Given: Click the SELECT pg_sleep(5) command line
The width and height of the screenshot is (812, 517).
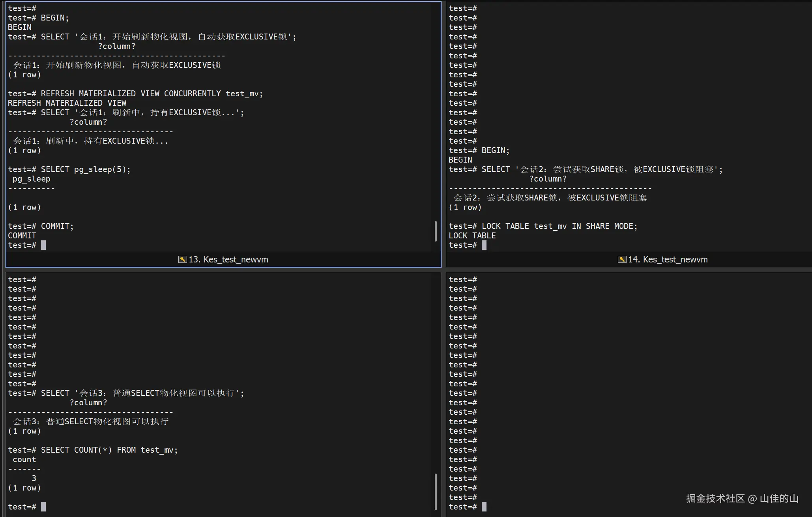Looking at the screenshot, I should pos(85,169).
